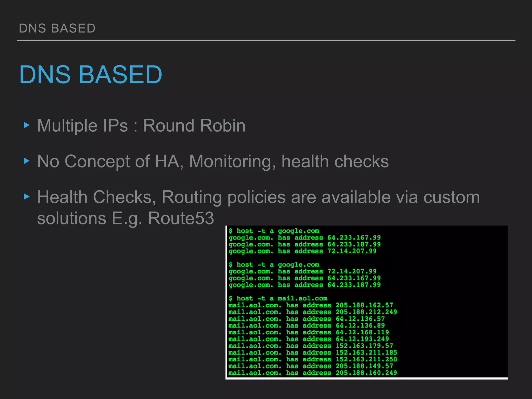Screen dimensions: 532x399
Task: Click the address 205.188.212.249 line
Action: click(x=366, y=312)
